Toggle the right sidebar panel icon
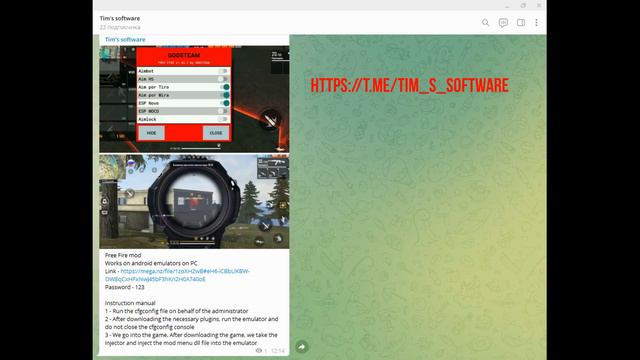 521,22
